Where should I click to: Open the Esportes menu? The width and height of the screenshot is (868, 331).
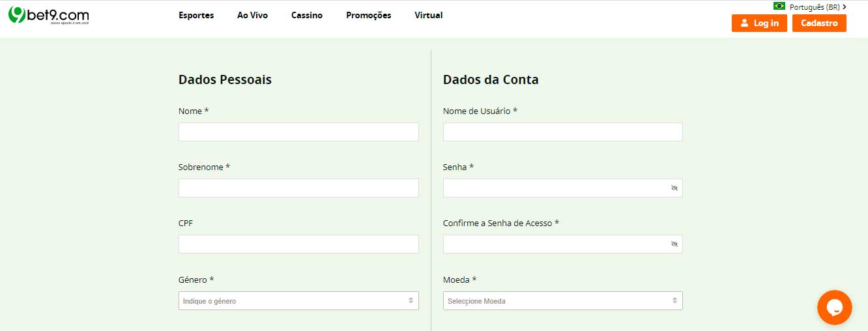tap(196, 15)
